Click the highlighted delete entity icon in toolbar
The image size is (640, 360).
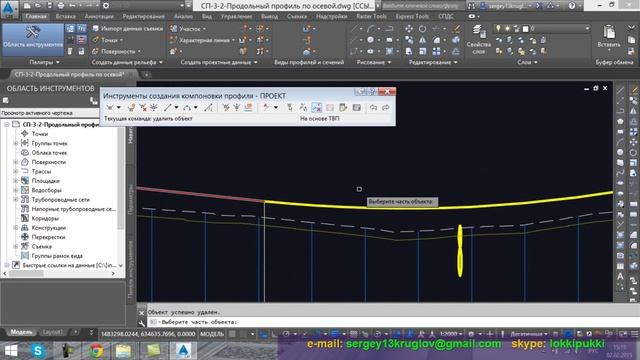(x=317, y=107)
